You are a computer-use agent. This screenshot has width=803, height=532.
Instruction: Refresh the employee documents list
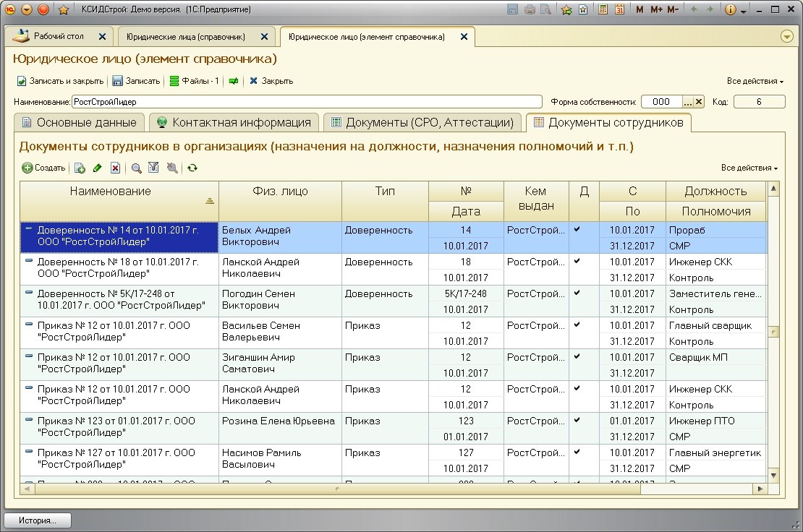pos(192,168)
